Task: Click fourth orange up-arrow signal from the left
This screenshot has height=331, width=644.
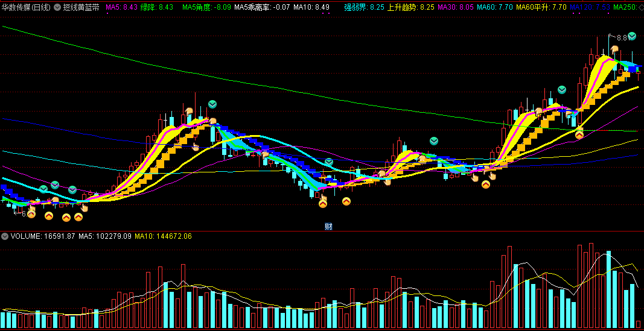Action: (x=78, y=217)
